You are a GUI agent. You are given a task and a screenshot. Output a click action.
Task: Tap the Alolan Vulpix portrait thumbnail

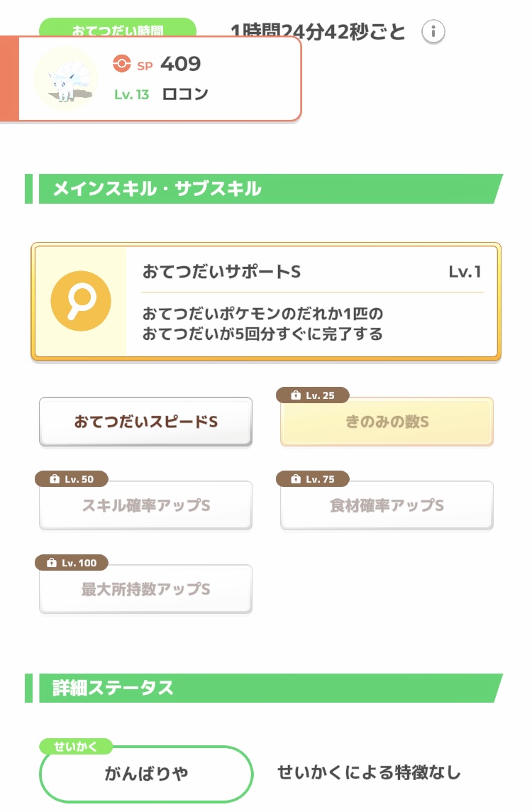coord(66,79)
